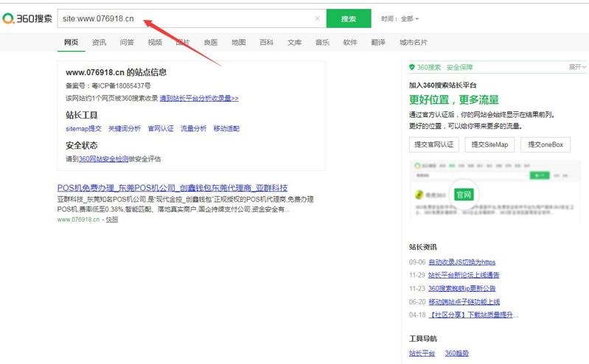Switch to the 文库 tab

pyautogui.click(x=295, y=42)
